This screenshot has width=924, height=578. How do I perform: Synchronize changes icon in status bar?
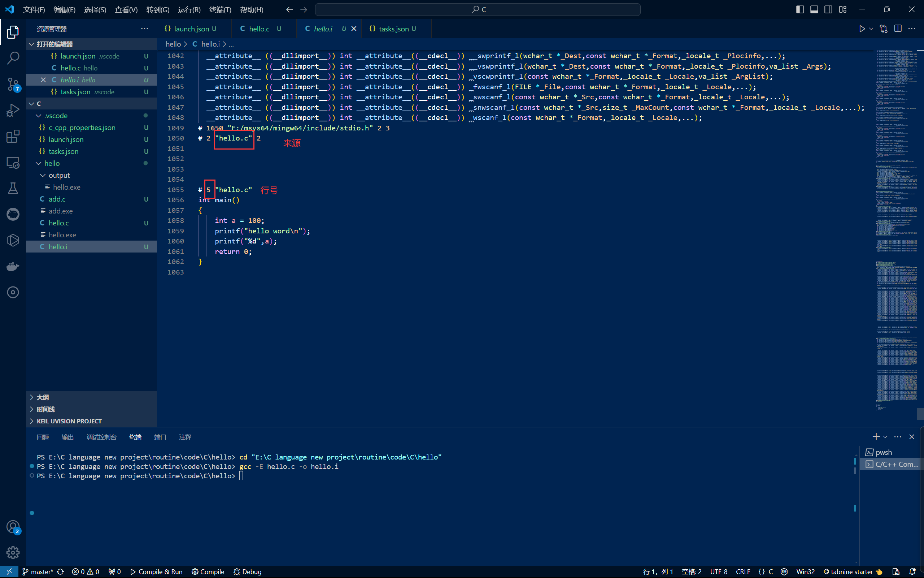tap(60, 571)
